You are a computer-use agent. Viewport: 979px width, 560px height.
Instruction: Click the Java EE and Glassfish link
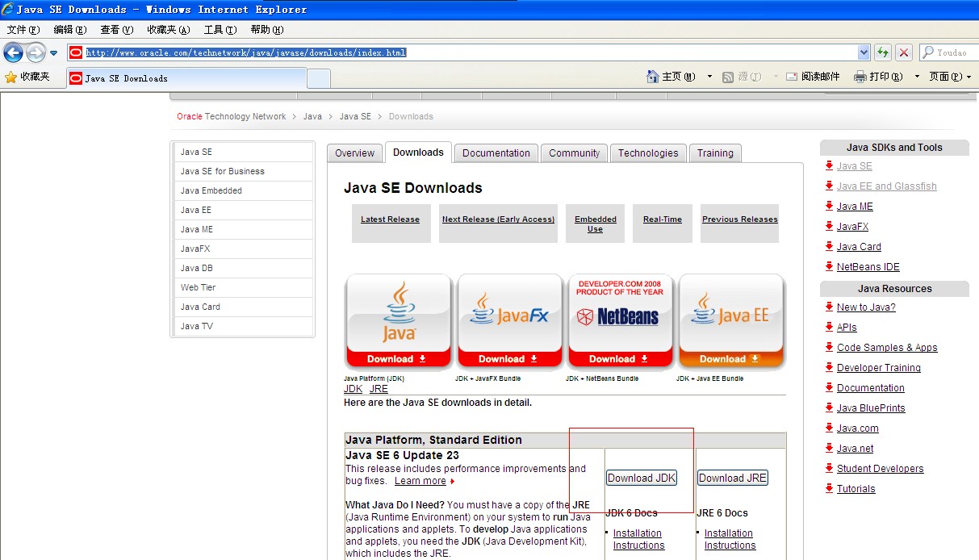(887, 186)
